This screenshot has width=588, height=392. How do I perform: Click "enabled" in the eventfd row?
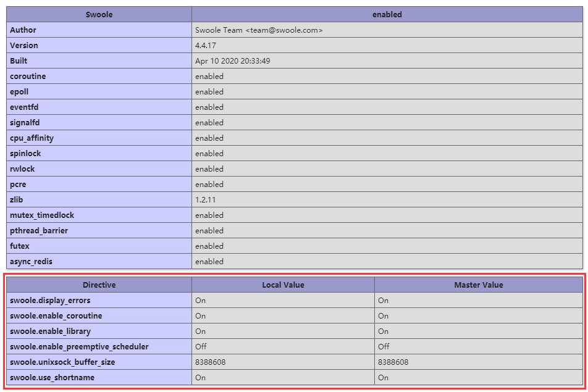(x=209, y=107)
